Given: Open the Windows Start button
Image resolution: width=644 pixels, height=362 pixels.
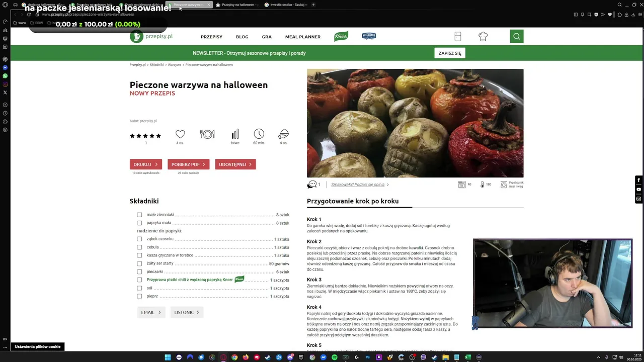Looking at the screenshot, I should (168, 357).
